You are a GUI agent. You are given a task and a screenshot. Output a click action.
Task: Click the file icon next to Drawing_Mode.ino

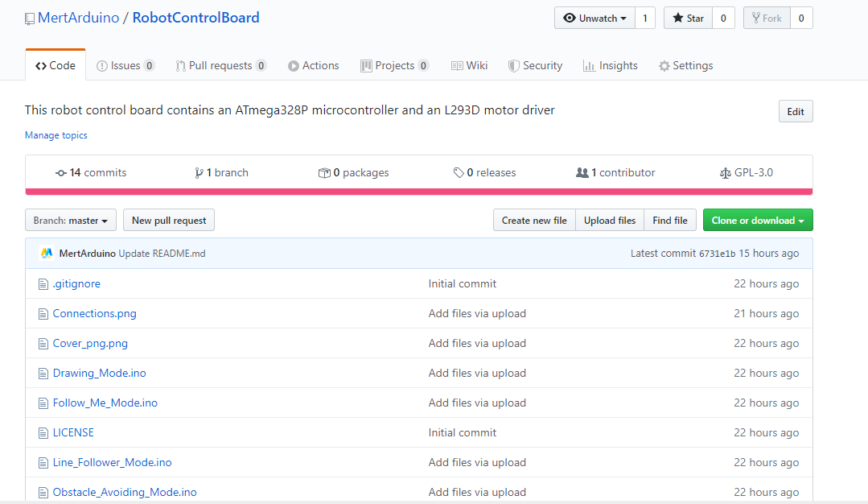click(x=43, y=374)
